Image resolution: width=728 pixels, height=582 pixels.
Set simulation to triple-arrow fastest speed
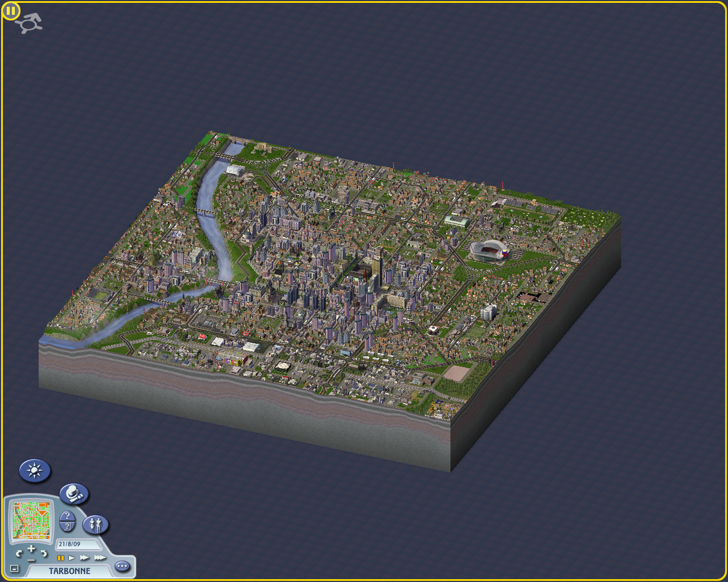pos(100,558)
